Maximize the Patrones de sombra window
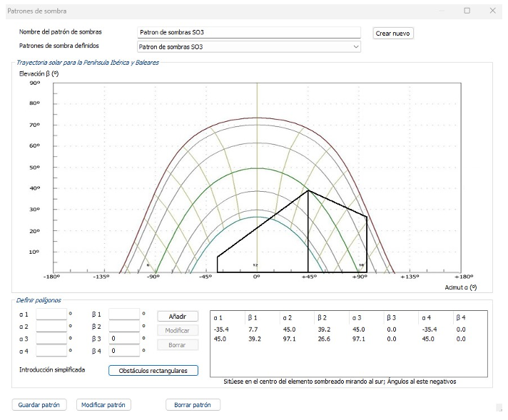The width and height of the screenshot is (508, 420). [x=467, y=11]
